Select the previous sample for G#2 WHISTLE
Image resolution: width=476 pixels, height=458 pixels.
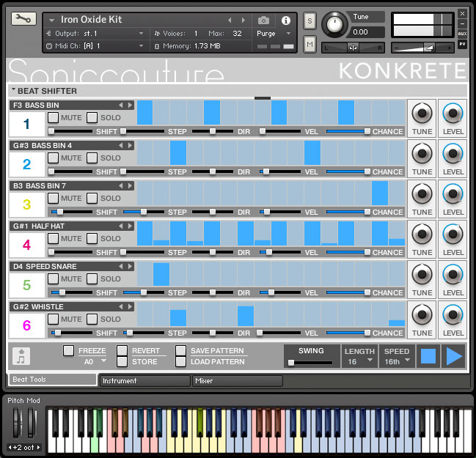tap(121, 306)
